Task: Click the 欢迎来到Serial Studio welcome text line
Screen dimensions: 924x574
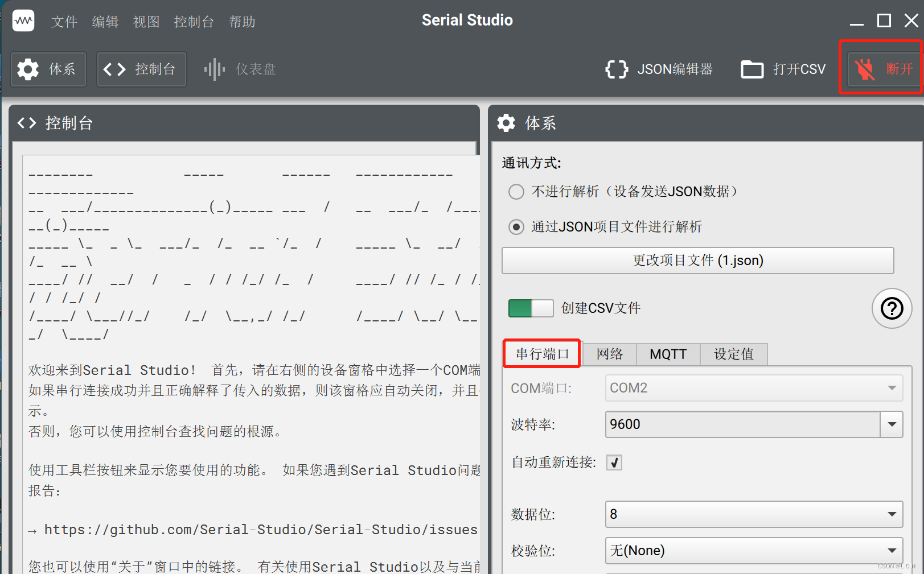Action: [x=254, y=370]
